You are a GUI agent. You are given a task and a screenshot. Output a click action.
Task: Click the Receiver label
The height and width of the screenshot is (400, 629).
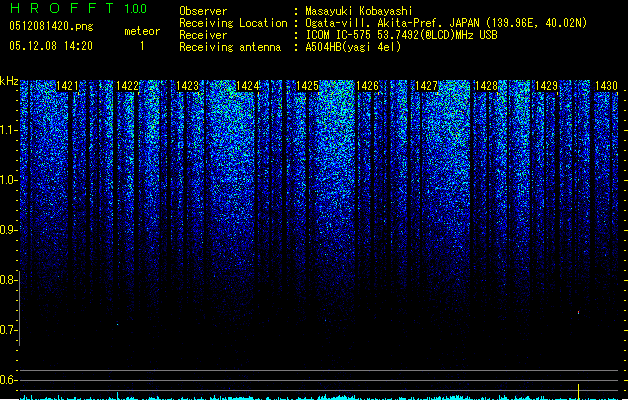(203, 35)
